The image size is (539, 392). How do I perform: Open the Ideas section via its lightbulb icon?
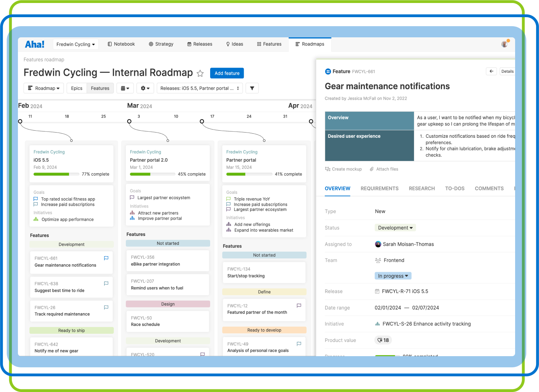coord(227,44)
